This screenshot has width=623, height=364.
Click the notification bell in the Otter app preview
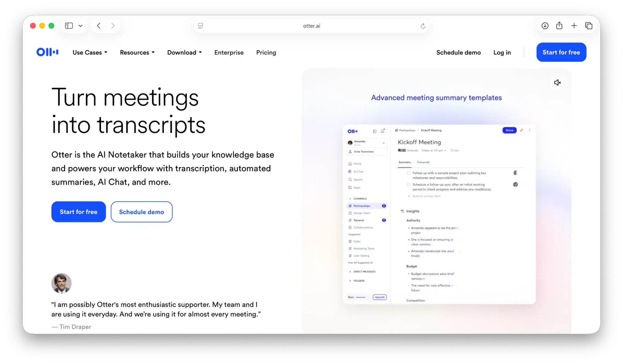[382, 131]
